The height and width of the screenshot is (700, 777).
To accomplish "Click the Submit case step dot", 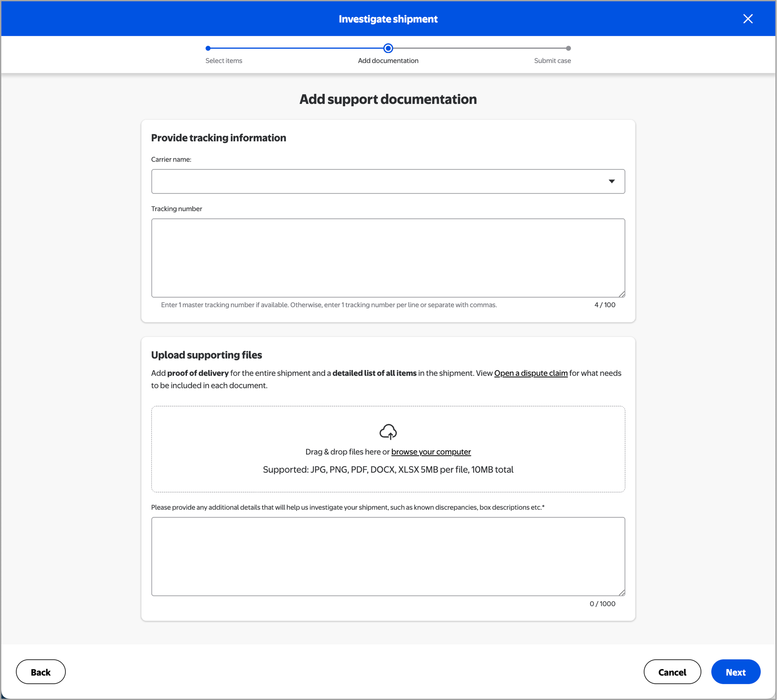I will [x=568, y=48].
